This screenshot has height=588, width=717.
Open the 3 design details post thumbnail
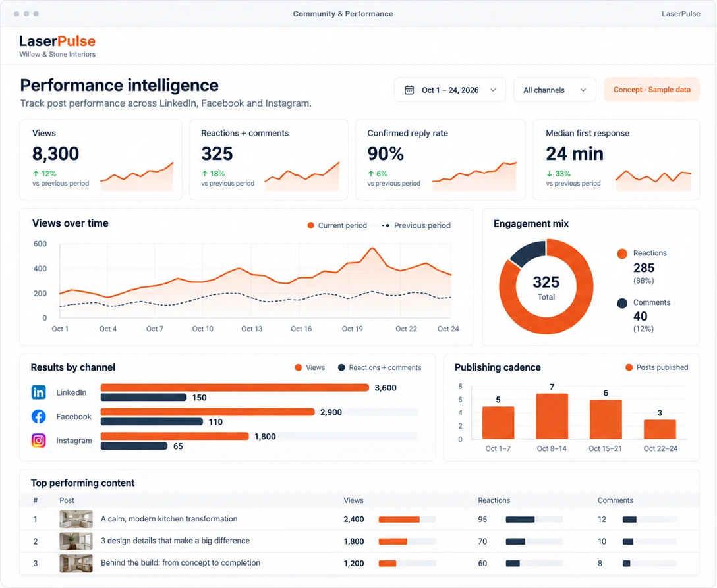(76, 541)
